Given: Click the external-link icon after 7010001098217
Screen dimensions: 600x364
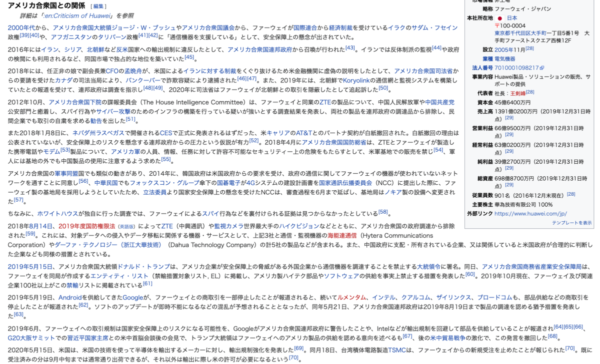Looking at the screenshot, I should [x=542, y=68].
